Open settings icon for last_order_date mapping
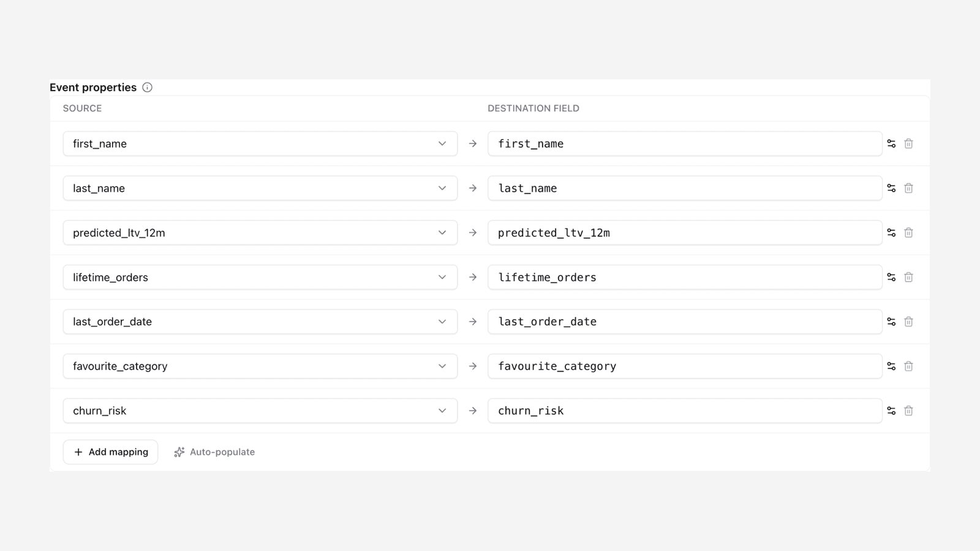Viewport: 980px width, 551px height. pos(891,322)
